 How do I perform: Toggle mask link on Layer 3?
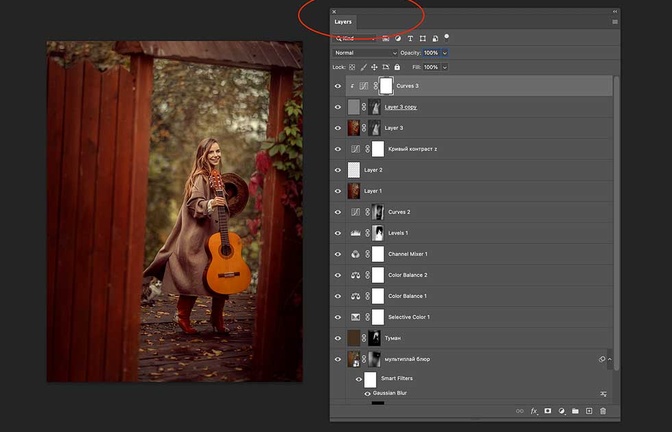[364, 128]
